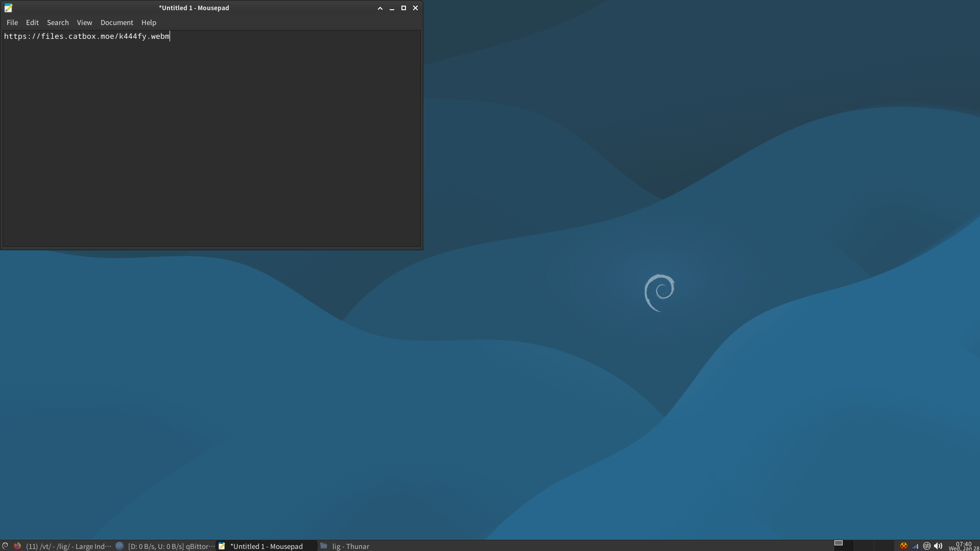This screenshot has width=980, height=551.
Task: Click the catbox.moe URL text line
Action: tap(87, 36)
